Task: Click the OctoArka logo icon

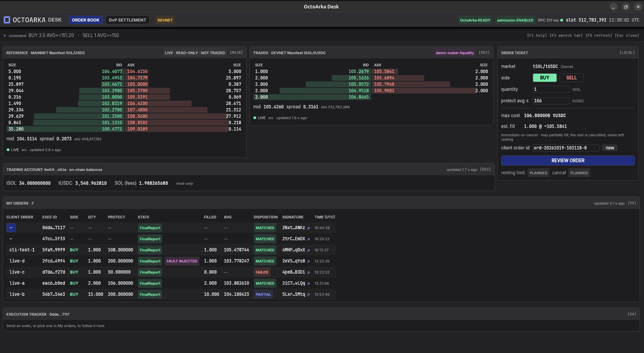Action: click(7, 20)
